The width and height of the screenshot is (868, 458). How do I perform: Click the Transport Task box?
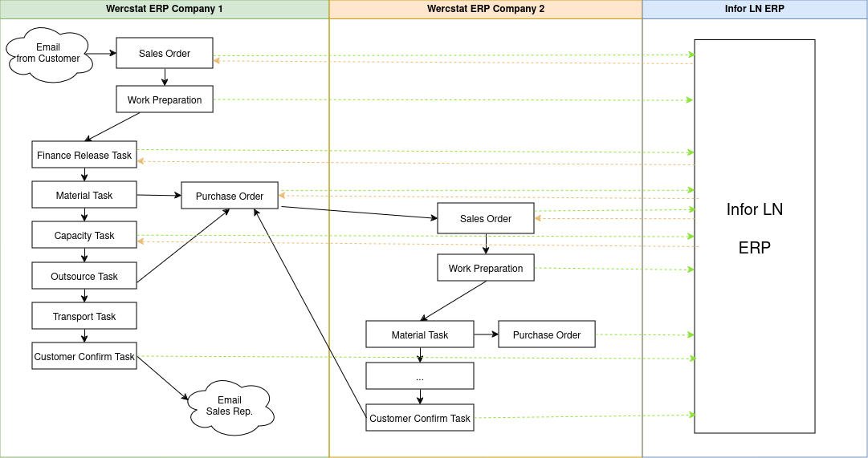(x=84, y=316)
